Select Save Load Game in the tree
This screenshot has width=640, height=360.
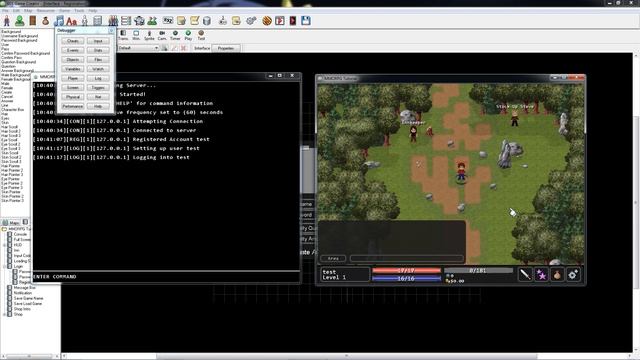click(28, 304)
